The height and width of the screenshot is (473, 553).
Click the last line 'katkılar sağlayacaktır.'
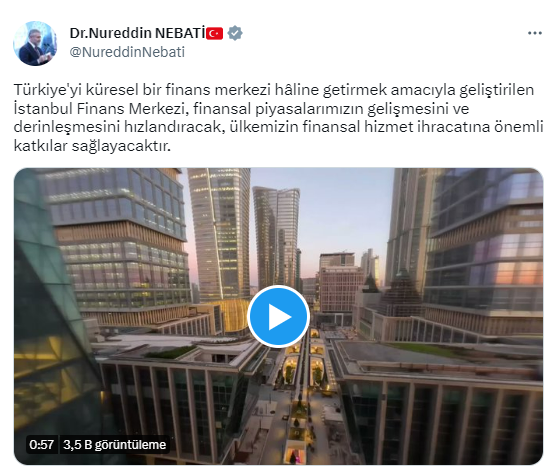[x=92, y=146]
